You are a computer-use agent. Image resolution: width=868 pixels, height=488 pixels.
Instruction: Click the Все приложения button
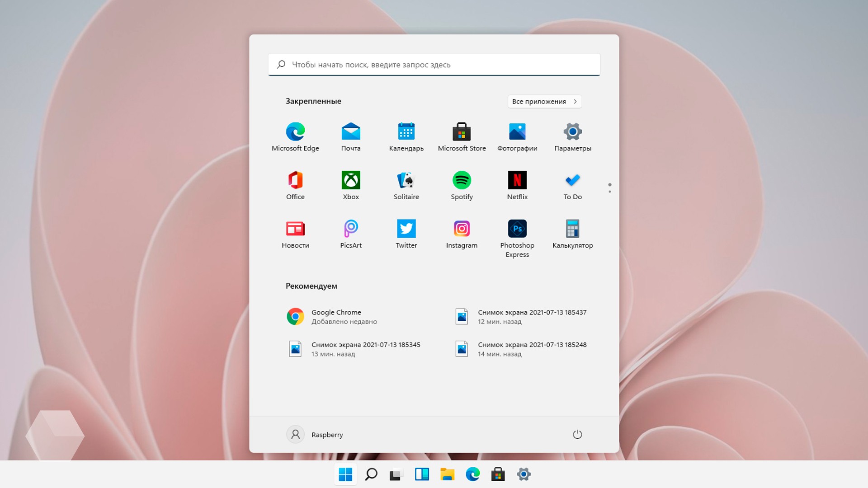pyautogui.click(x=544, y=102)
